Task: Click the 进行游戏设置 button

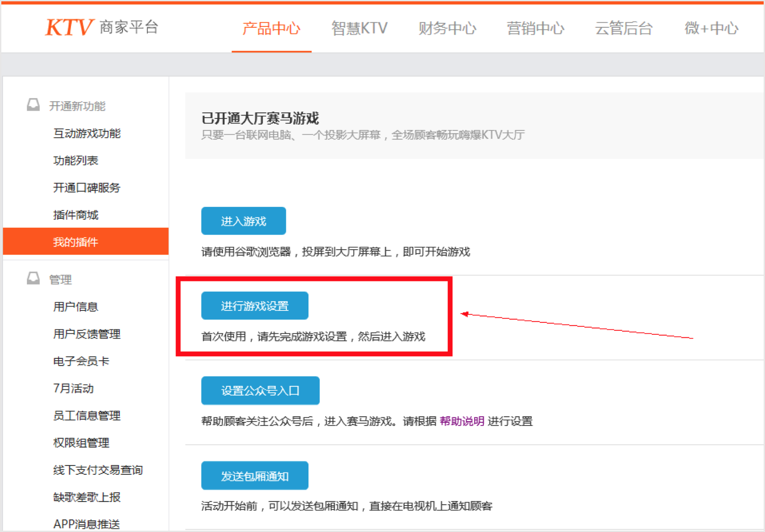Action: point(255,306)
